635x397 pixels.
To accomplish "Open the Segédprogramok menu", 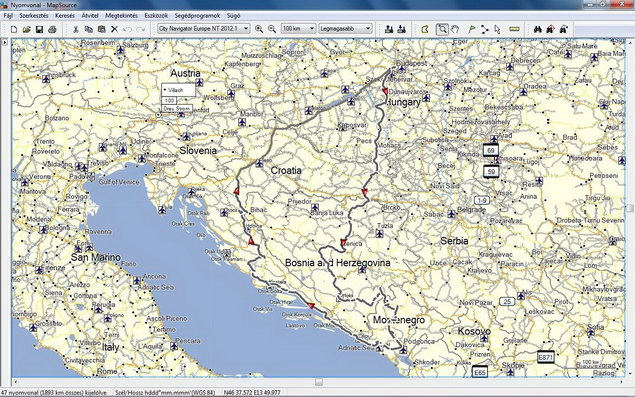I will tap(197, 16).
